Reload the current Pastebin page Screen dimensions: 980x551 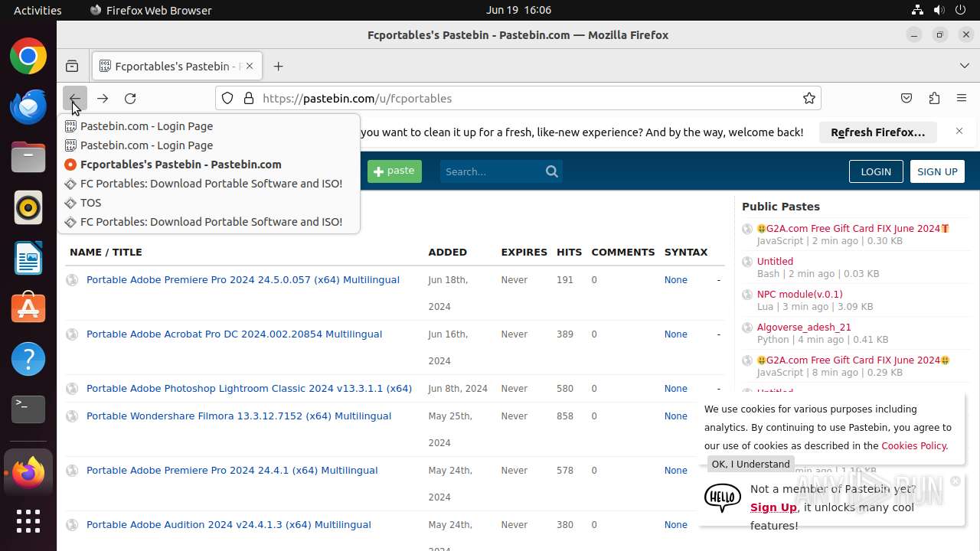pos(130,98)
